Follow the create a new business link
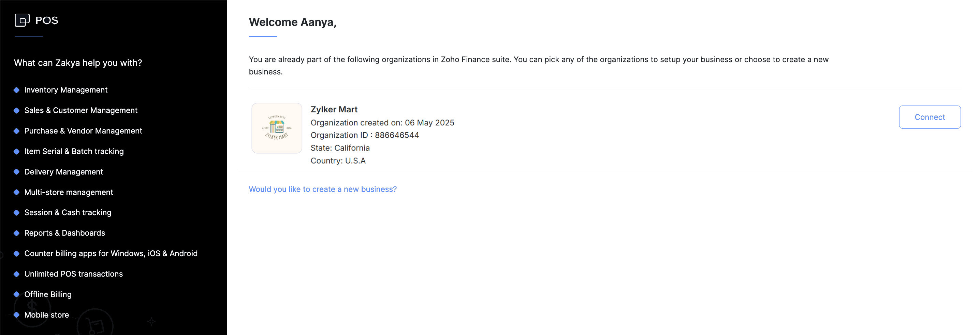Viewport: 980px width, 335px height. tap(323, 189)
